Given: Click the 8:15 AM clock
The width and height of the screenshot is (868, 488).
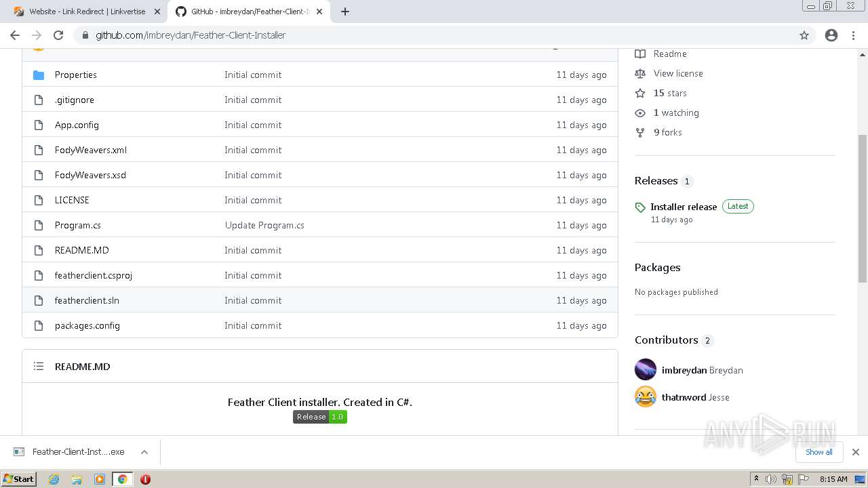Looking at the screenshot, I should point(833,479).
